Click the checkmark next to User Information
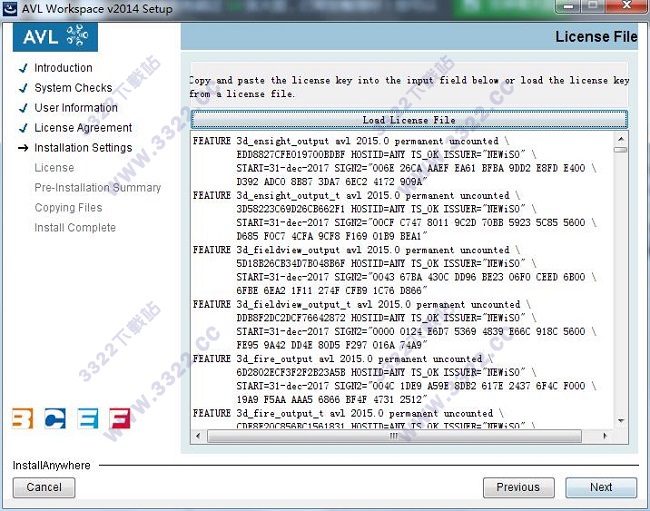Image resolution: width=650 pixels, height=511 pixels. coord(23,108)
